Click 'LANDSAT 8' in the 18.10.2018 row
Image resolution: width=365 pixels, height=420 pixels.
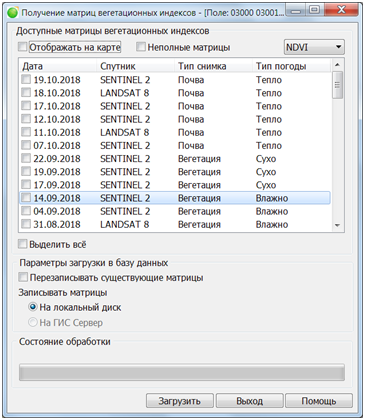click(x=124, y=93)
